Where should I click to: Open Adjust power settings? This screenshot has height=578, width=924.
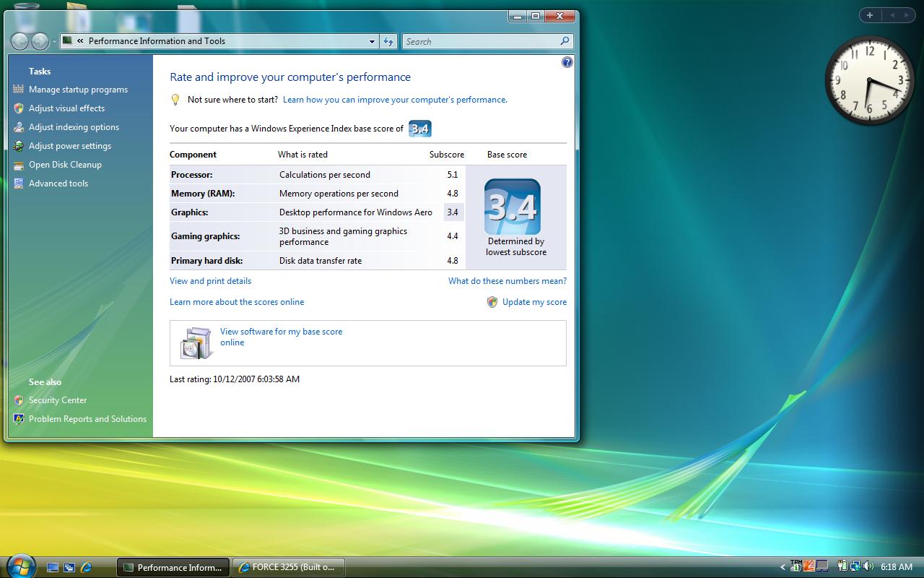pyautogui.click(x=70, y=146)
